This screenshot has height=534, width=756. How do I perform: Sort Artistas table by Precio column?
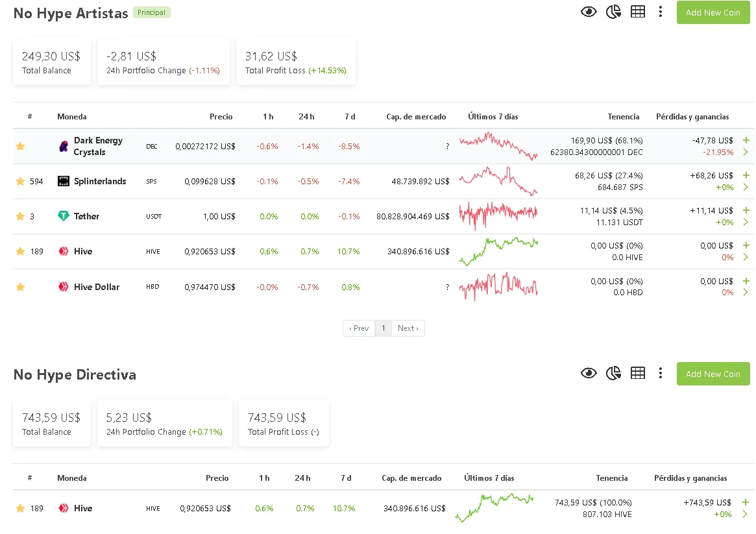click(221, 117)
